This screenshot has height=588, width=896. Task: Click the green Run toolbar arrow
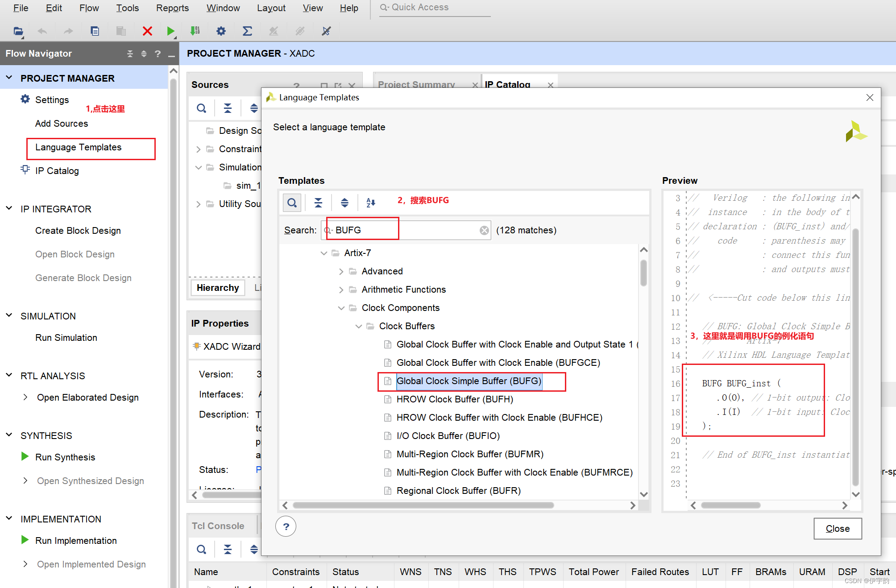pos(170,31)
